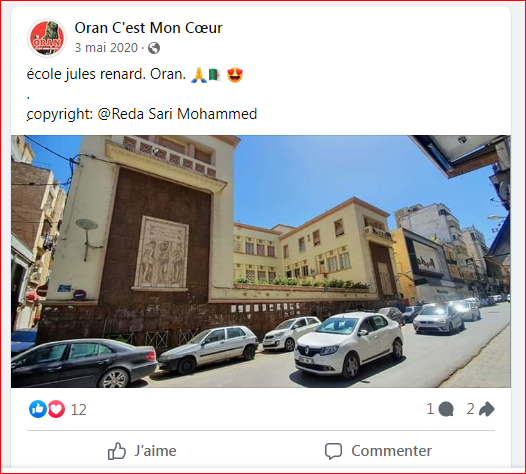Click the red heart reaction icon
The height and width of the screenshot is (474, 526).
(x=56, y=409)
